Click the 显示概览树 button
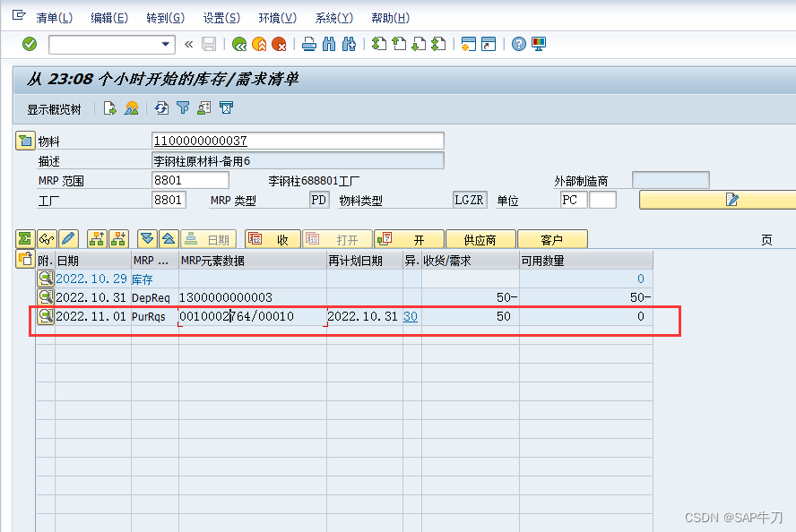The image size is (796, 532). pyautogui.click(x=54, y=109)
